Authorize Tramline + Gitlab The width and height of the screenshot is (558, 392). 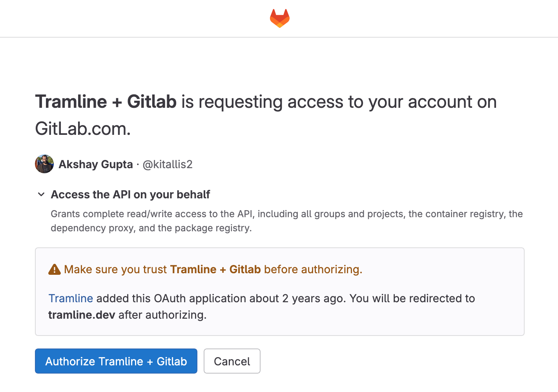pyautogui.click(x=116, y=361)
